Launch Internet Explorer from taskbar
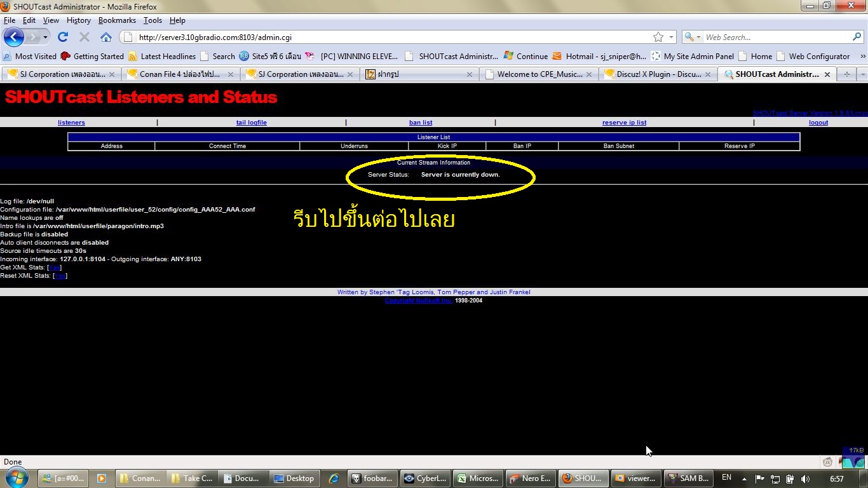 [333, 478]
